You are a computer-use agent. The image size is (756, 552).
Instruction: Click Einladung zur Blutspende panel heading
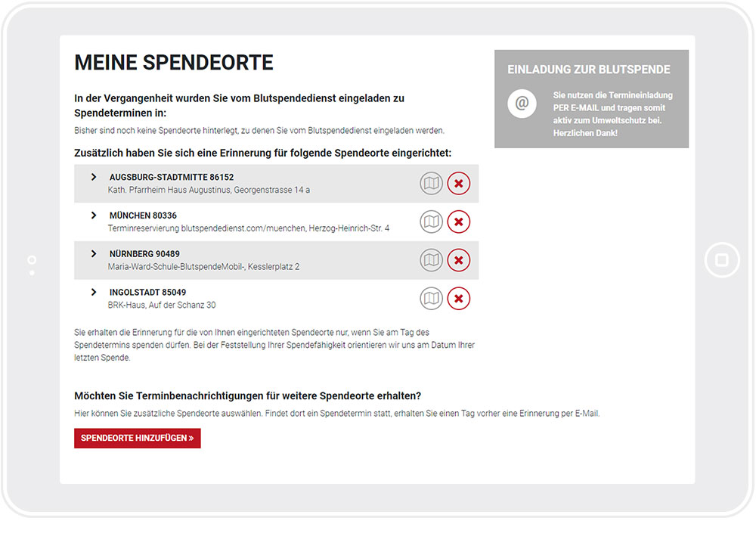[589, 70]
